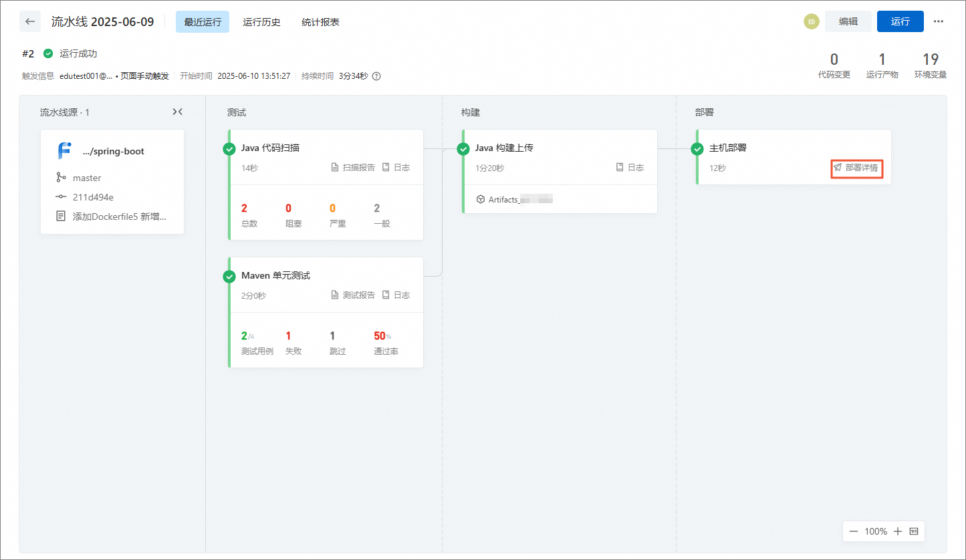This screenshot has height=560, width=966.
Task: Click the Artifacts build product link
Action: (x=515, y=199)
